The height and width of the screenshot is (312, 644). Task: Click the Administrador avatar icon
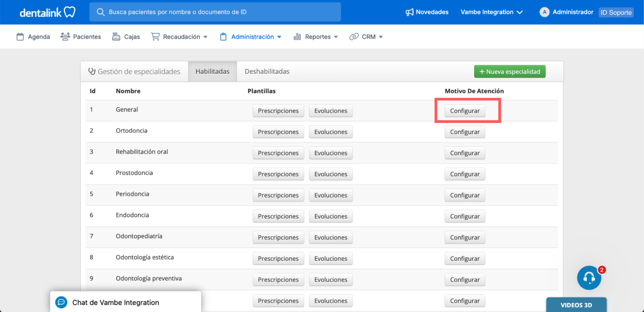pos(544,12)
